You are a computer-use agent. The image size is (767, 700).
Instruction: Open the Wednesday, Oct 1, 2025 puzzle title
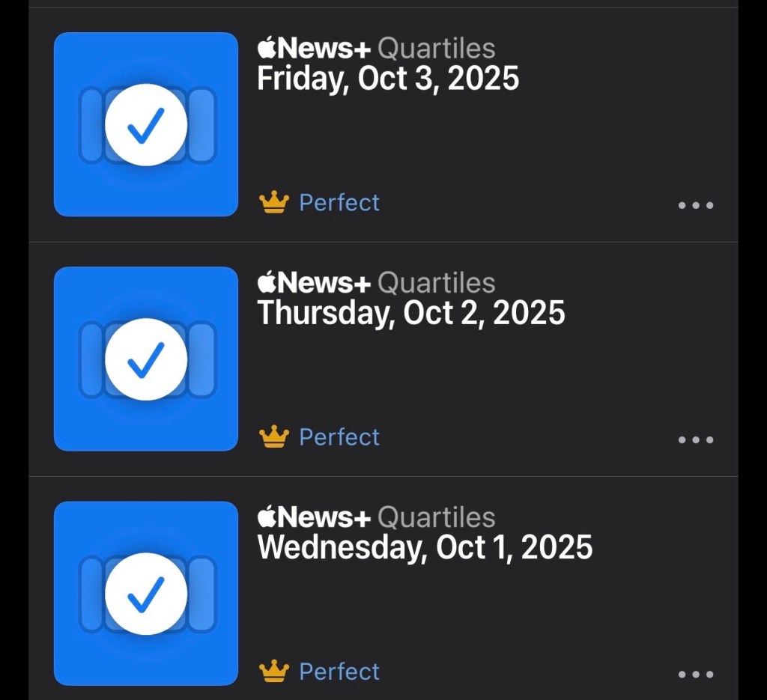(x=425, y=547)
